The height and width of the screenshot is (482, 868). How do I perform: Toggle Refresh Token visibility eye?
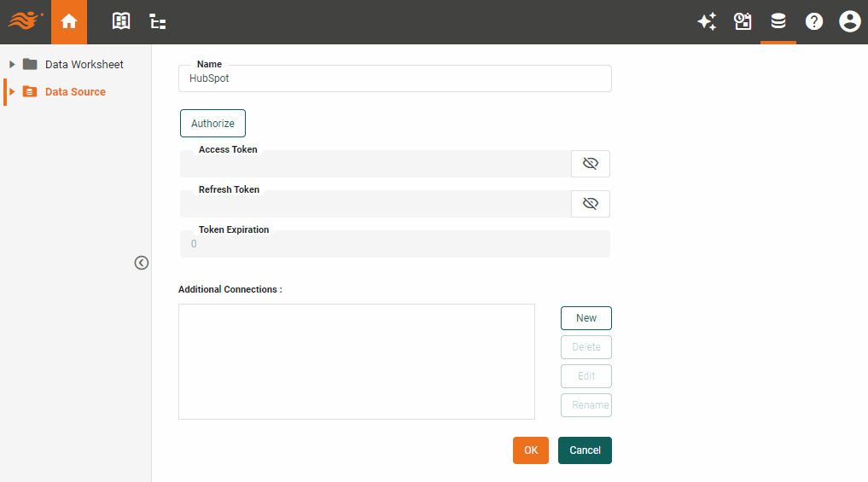(591, 204)
